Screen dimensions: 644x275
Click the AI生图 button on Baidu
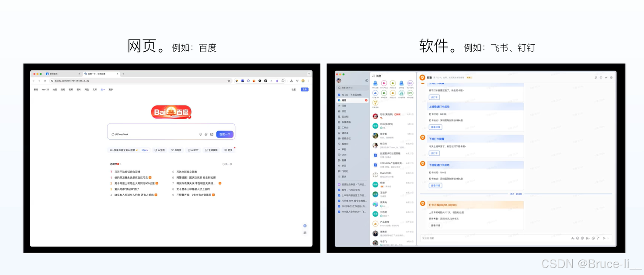[160, 150]
